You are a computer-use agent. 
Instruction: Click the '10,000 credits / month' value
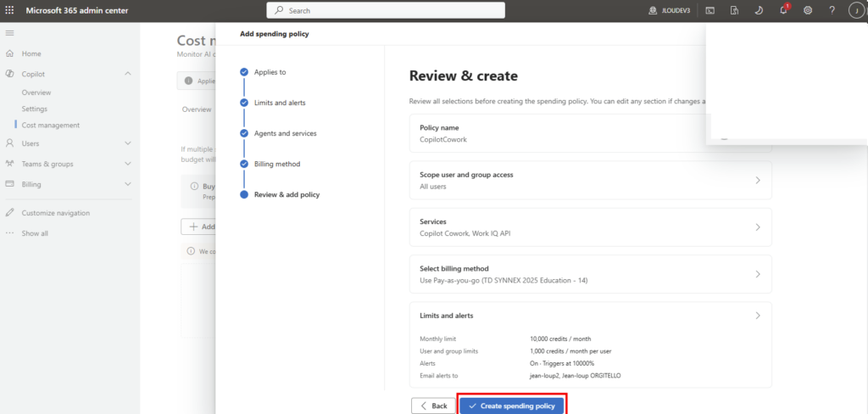560,338
